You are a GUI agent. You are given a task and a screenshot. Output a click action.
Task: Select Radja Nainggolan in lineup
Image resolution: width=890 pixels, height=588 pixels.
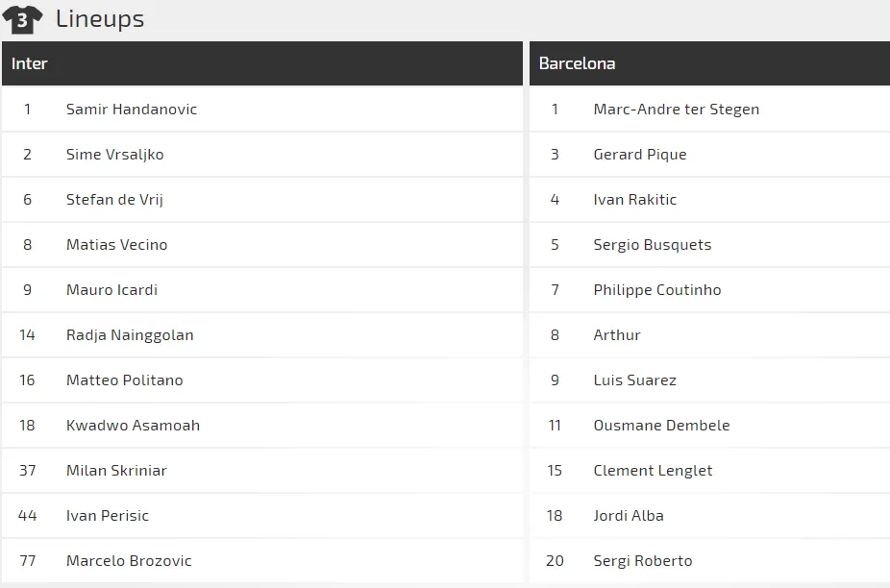point(130,335)
